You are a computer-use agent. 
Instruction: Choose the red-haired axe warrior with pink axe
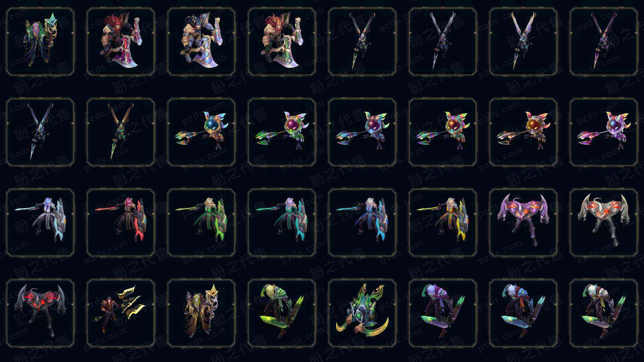121,42
